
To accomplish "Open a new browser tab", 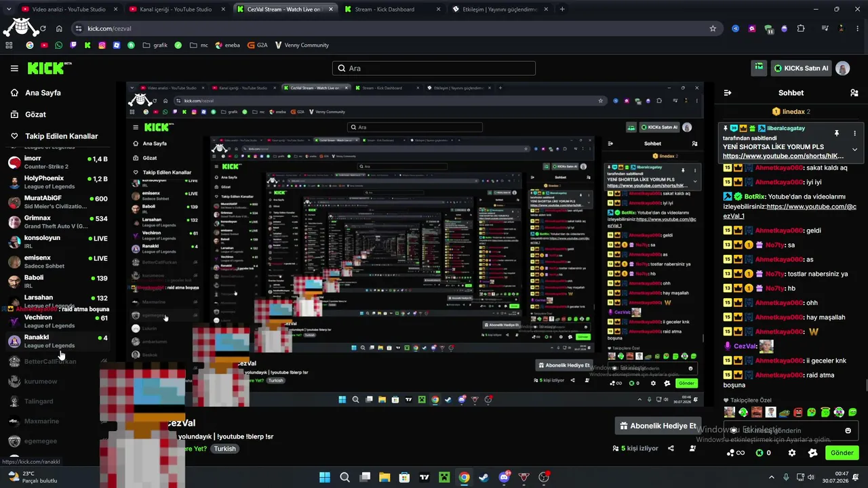I will pyautogui.click(x=562, y=9).
